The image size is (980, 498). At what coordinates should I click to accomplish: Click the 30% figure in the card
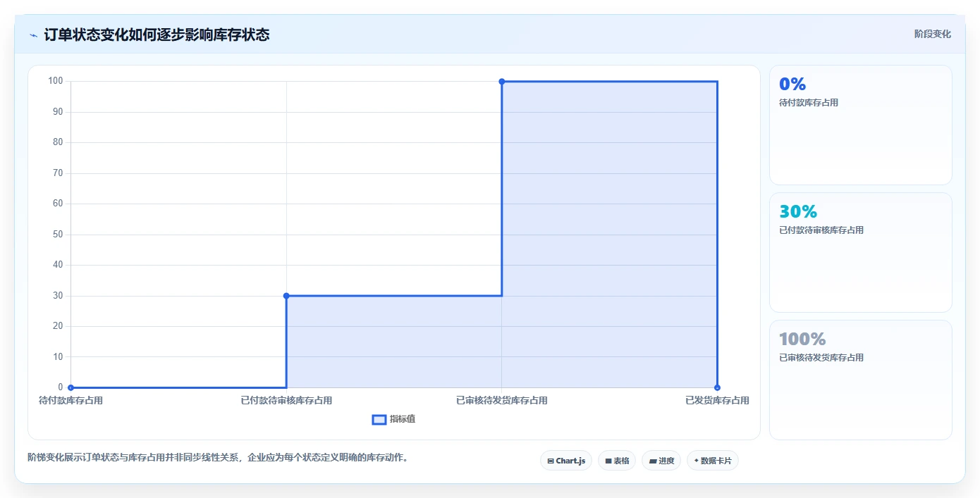pos(798,211)
